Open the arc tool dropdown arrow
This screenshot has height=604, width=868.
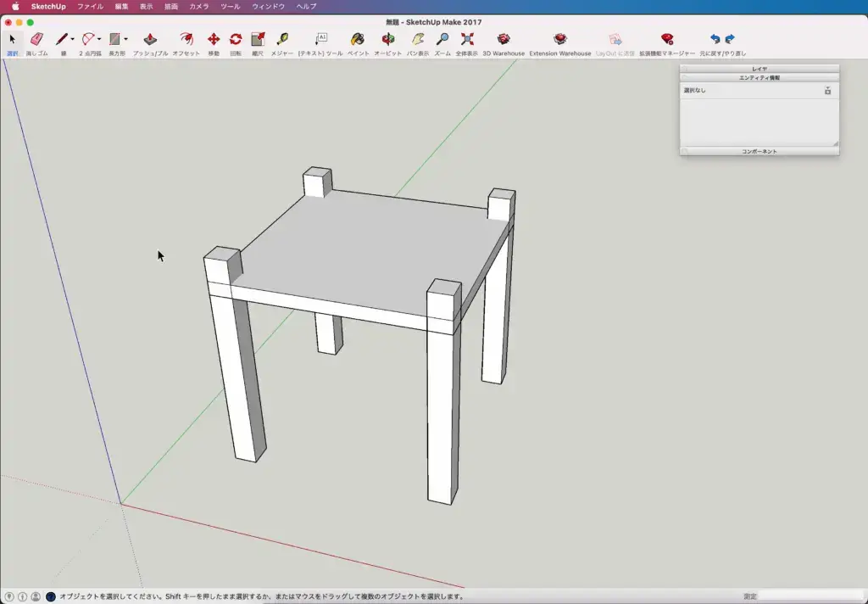(x=99, y=39)
